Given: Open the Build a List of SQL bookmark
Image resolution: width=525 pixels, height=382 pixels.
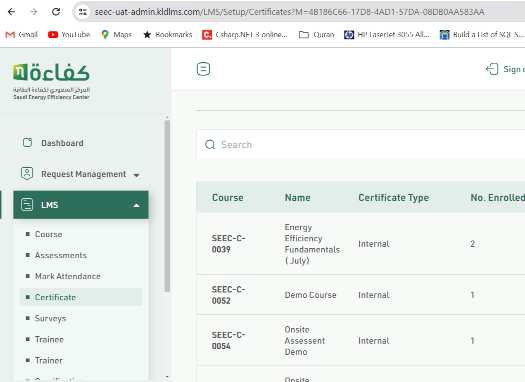Looking at the screenshot, I should tap(481, 34).
